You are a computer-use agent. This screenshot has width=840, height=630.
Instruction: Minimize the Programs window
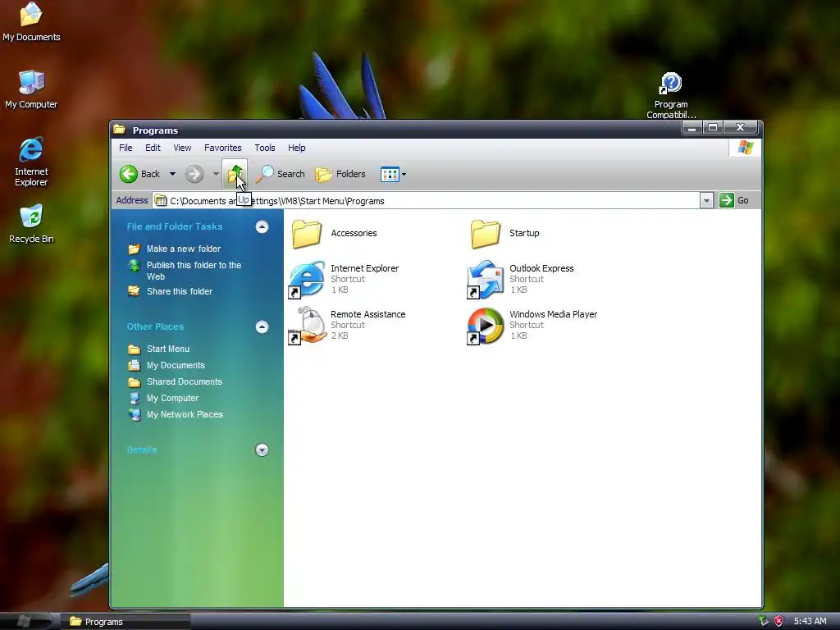[692, 127]
